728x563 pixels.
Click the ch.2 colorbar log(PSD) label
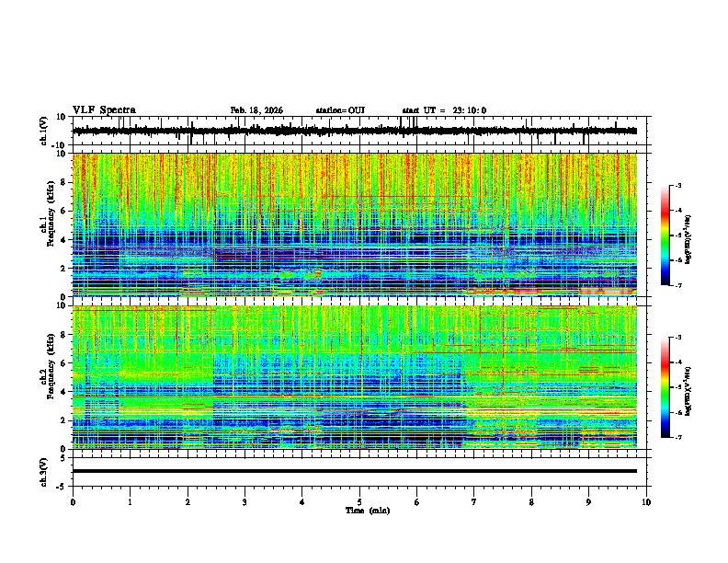[688, 392]
